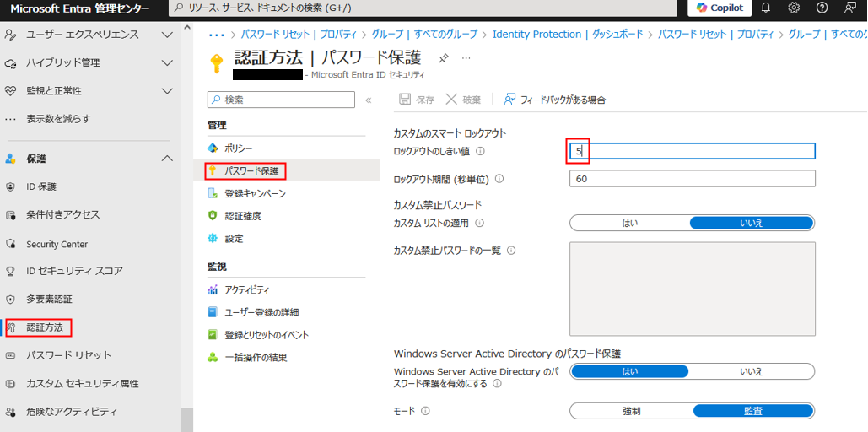The height and width of the screenshot is (432, 868).
Task: Show info for カスタム リストの適用
Action: [479, 223]
